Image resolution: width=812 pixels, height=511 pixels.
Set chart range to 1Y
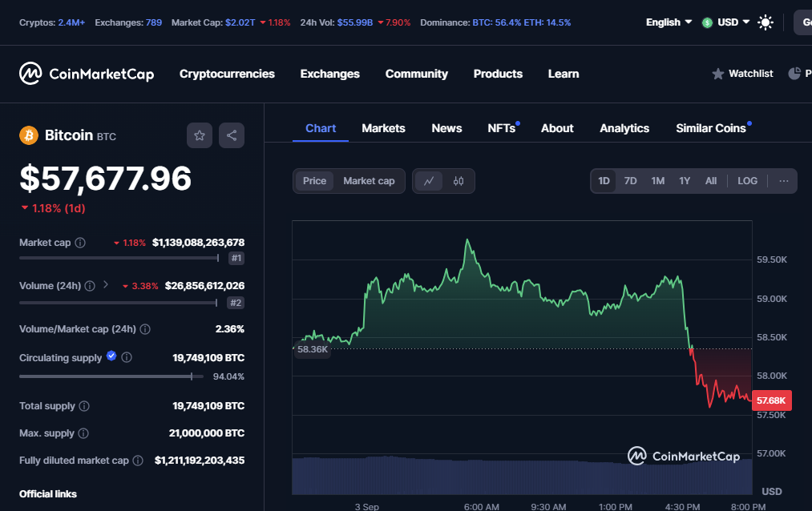(685, 181)
